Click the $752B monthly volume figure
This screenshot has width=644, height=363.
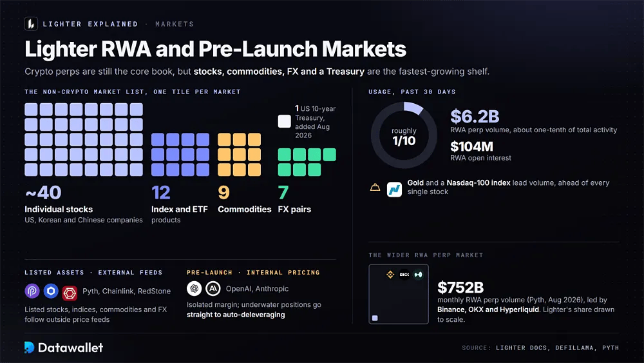(460, 288)
